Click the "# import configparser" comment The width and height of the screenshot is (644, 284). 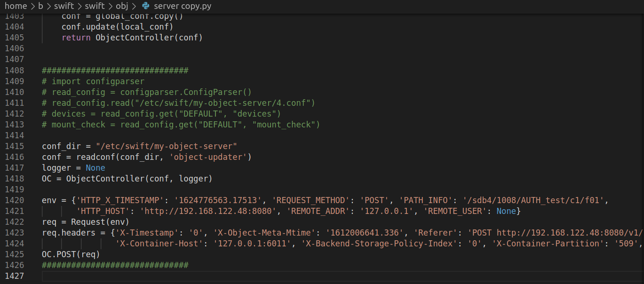click(x=93, y=81)
